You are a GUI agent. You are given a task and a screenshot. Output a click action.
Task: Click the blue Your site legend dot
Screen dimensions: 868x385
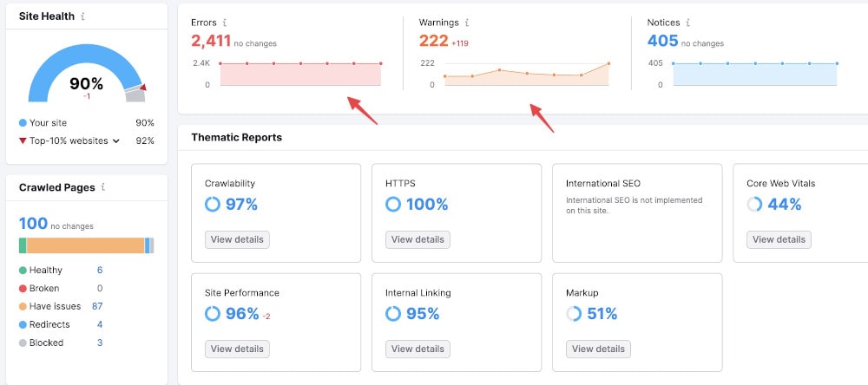[x=23, y=123]
